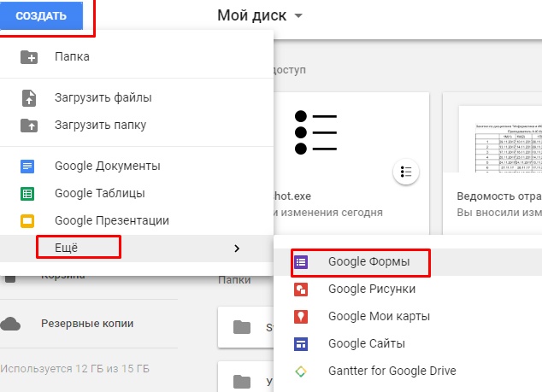Click the red Google Drawings icon

click(301, 290)
